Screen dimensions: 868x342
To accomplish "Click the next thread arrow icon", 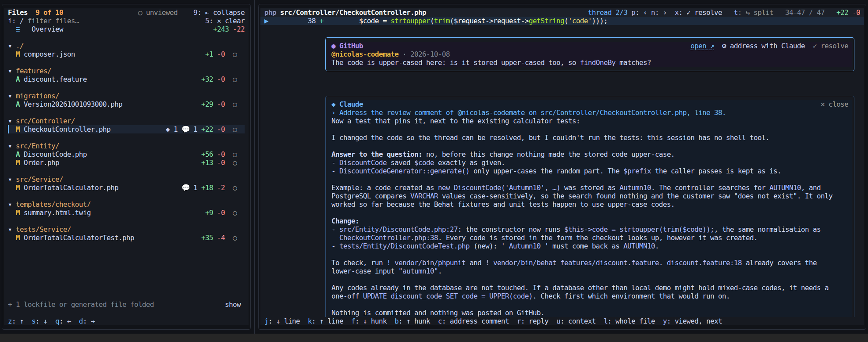I will pos(665,13).
